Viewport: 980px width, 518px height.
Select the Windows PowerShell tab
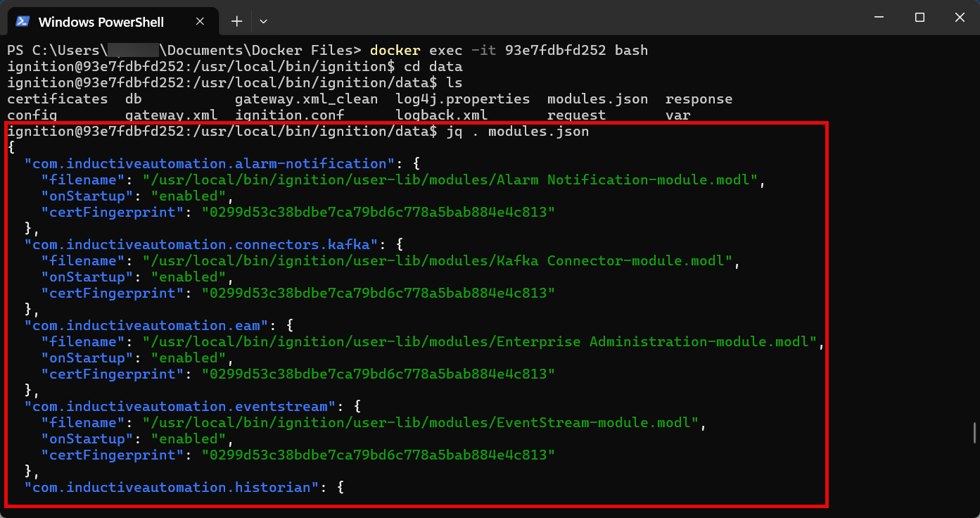[113, 21]
